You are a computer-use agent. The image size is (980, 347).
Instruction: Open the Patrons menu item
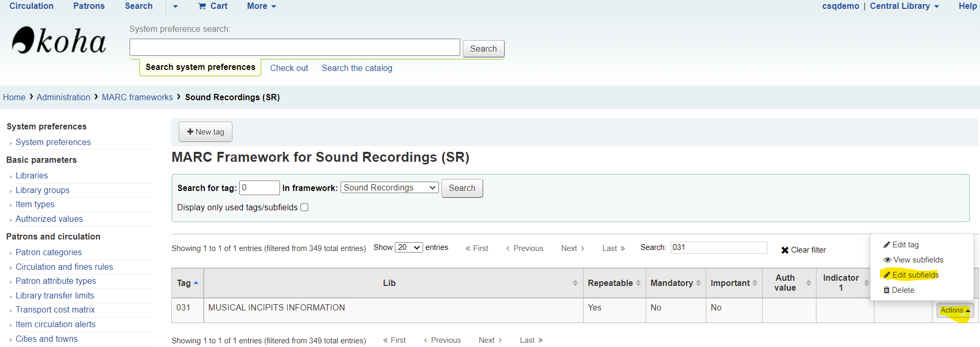click(89, 6)
